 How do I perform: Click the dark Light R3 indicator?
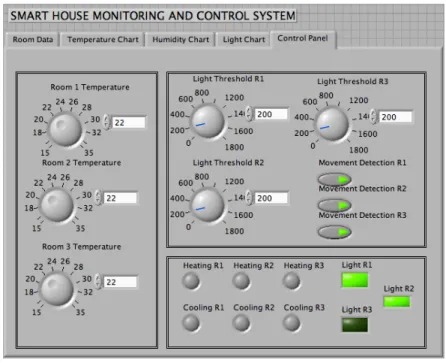355,325
